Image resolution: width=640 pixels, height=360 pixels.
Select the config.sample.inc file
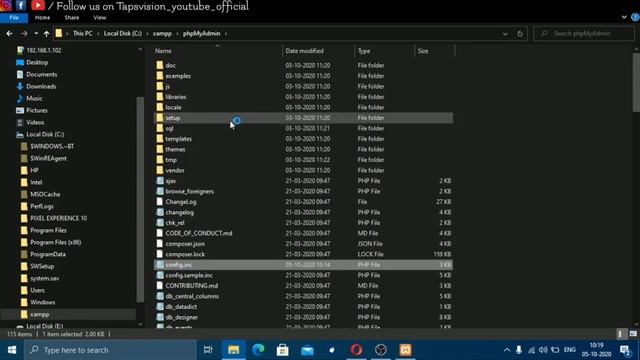click(x=303, y=276)
